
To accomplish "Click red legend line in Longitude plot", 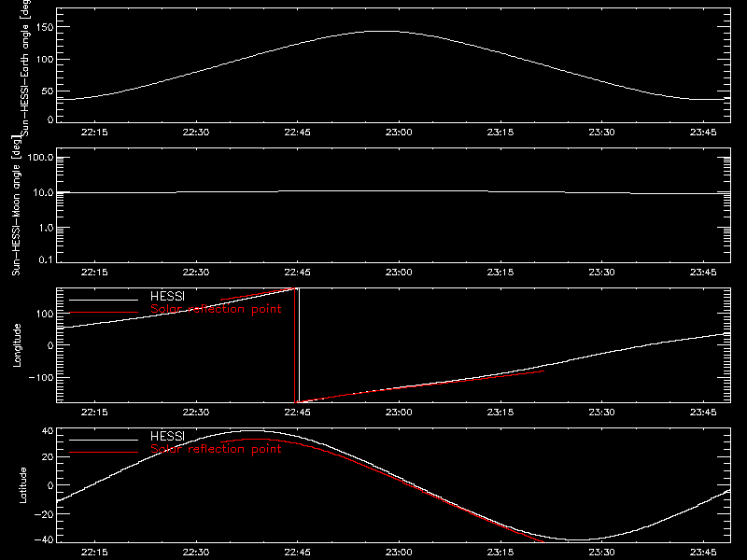I will [x=104, y=313].
